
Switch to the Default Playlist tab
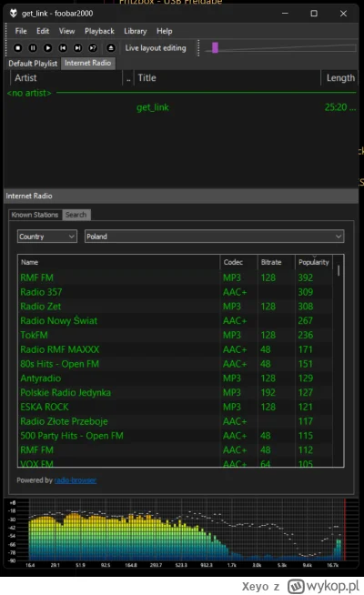[x=33, y=64]
